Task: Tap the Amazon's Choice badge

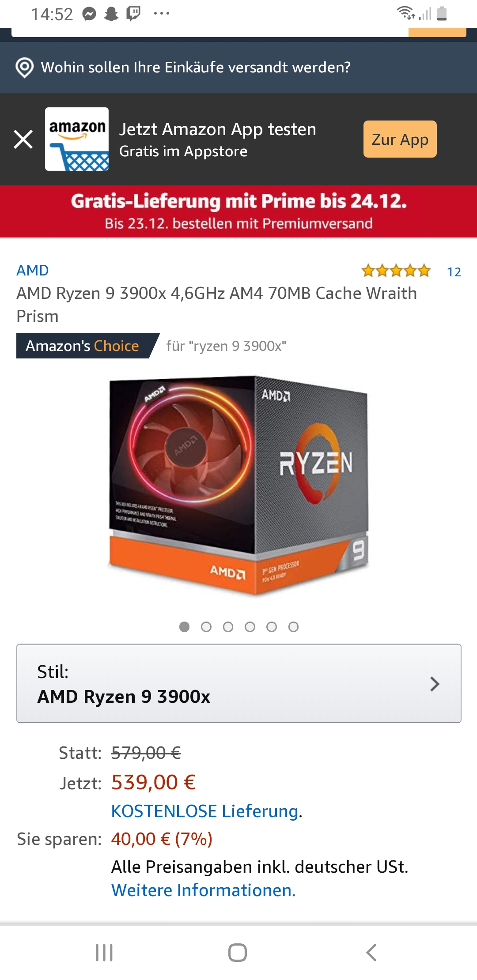Action: tap(87, 346)
